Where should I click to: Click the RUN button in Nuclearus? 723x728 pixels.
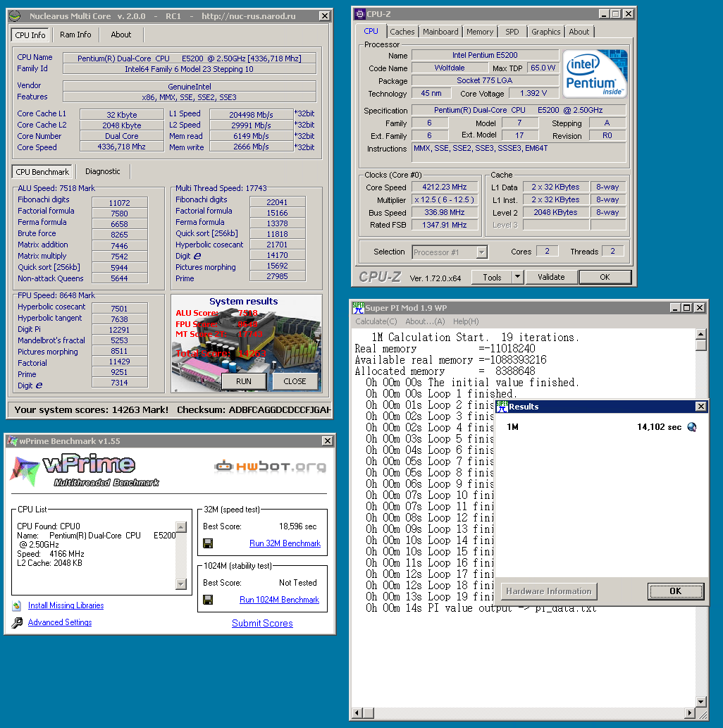[x=244, y=381]
